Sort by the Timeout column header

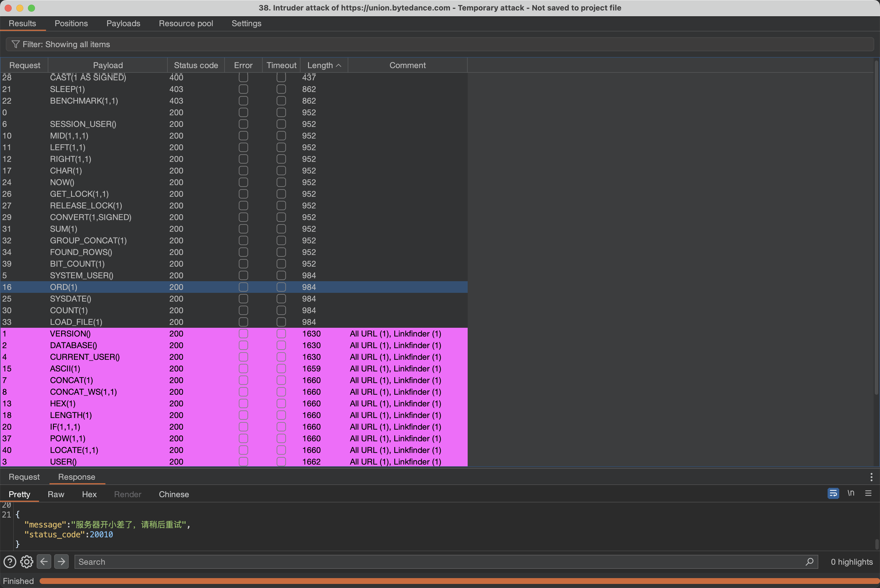[x=281, y=65]
